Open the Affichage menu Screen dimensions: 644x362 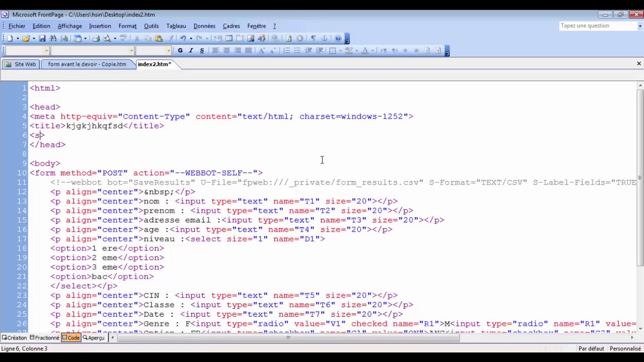pyautogui.click(x=69, y=26)
